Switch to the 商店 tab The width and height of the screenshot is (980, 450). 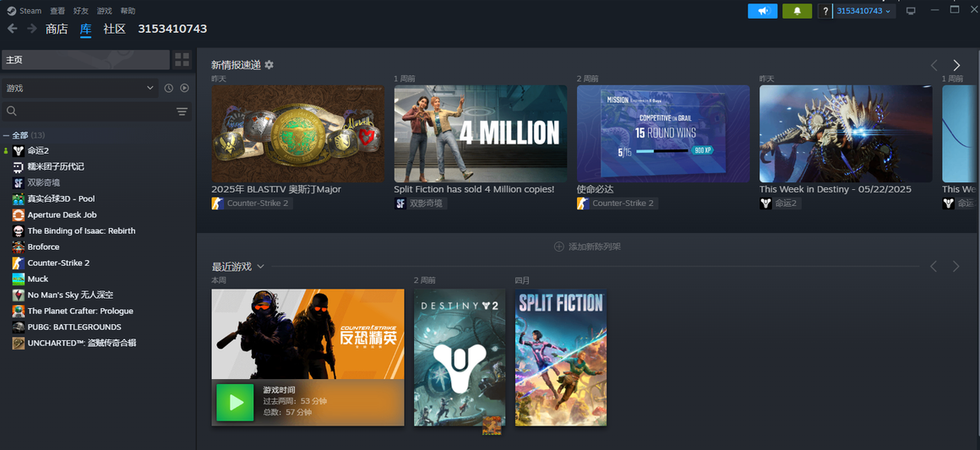(57, 29)
